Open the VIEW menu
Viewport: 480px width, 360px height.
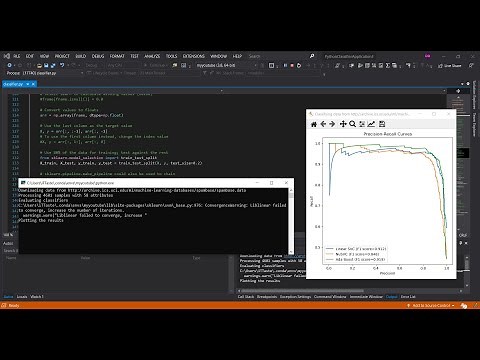point(44,56)
